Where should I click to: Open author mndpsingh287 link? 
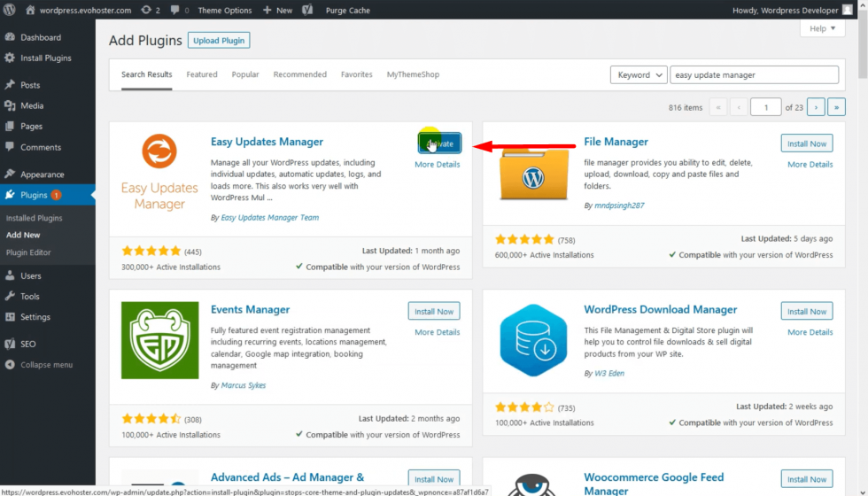[x=619, y=205]
